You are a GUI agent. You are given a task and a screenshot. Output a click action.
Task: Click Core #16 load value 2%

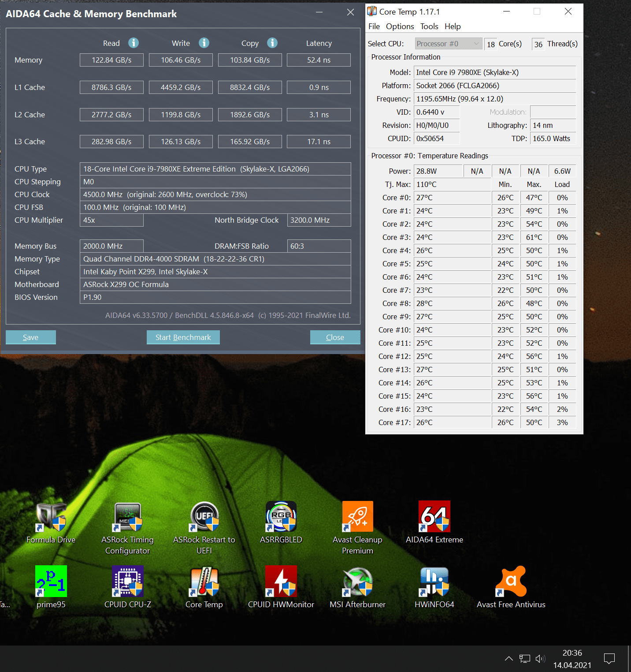point(562,409)
